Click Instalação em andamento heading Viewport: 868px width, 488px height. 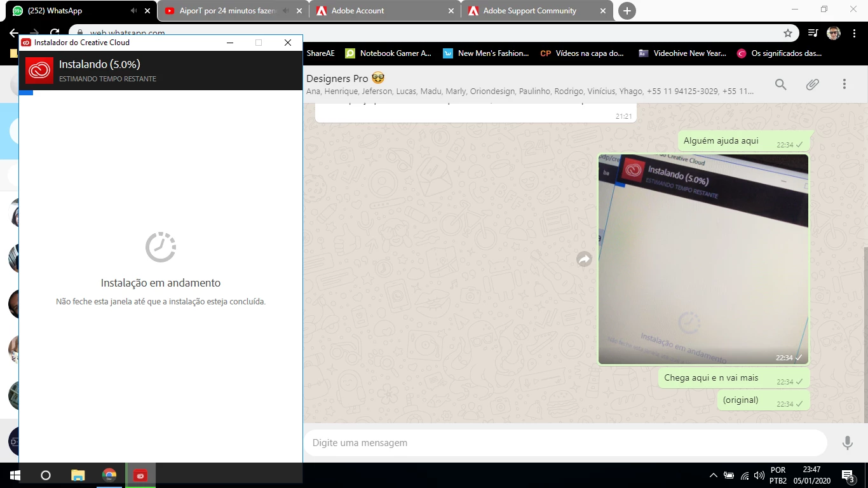(x=161, y=283)
